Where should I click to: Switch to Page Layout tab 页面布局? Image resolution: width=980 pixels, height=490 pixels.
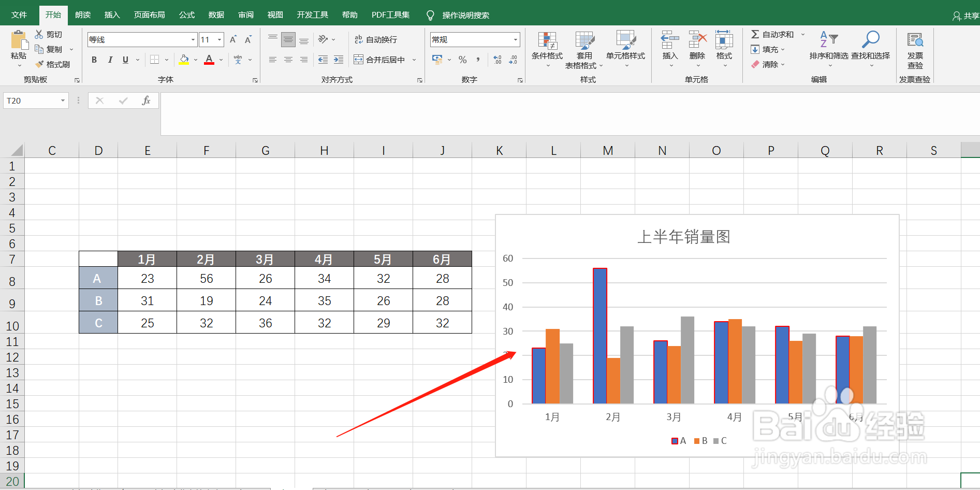coord(149,15)
